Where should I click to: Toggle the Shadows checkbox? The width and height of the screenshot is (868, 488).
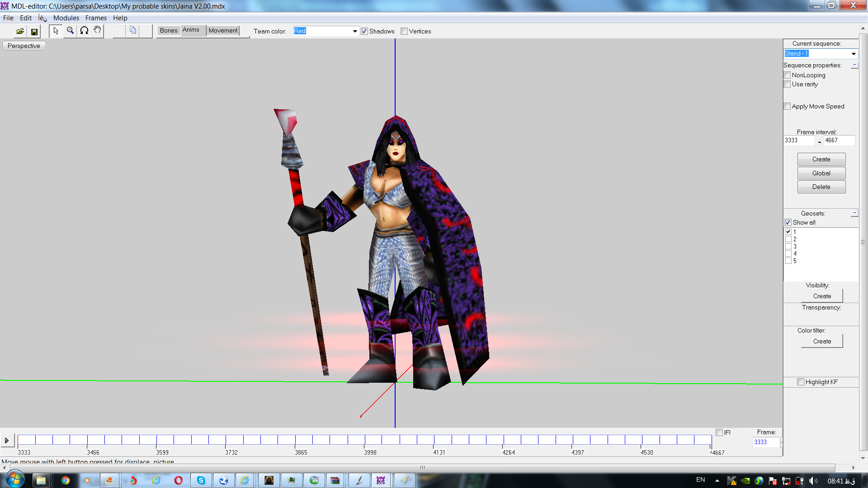point(364,31)
